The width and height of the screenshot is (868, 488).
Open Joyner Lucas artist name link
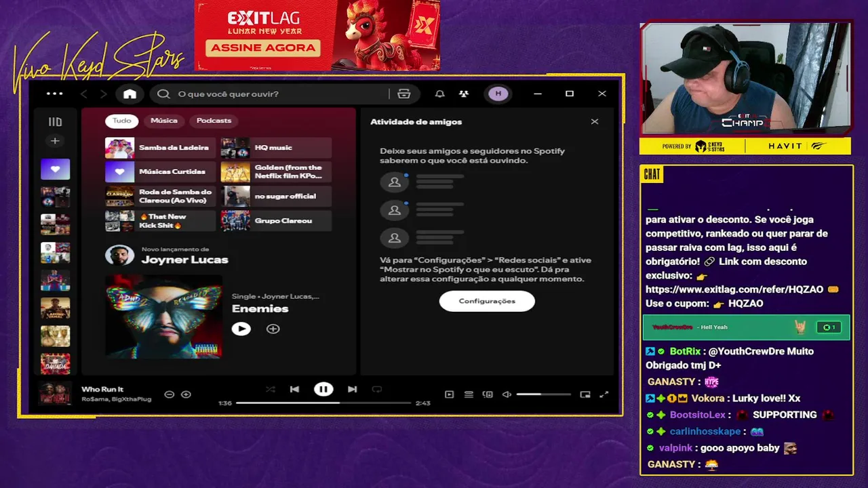coord(184,260)
